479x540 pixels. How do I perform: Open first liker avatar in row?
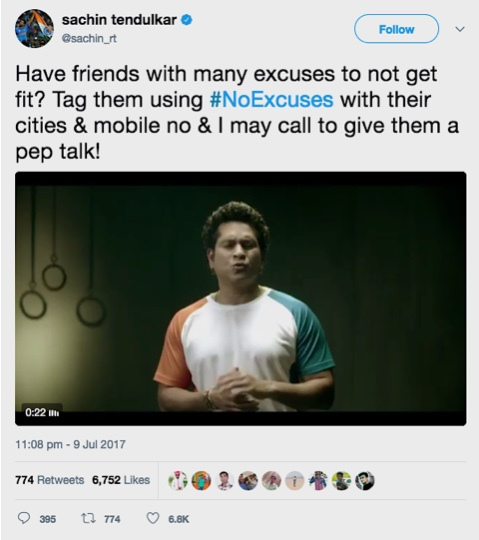[178, 480]
